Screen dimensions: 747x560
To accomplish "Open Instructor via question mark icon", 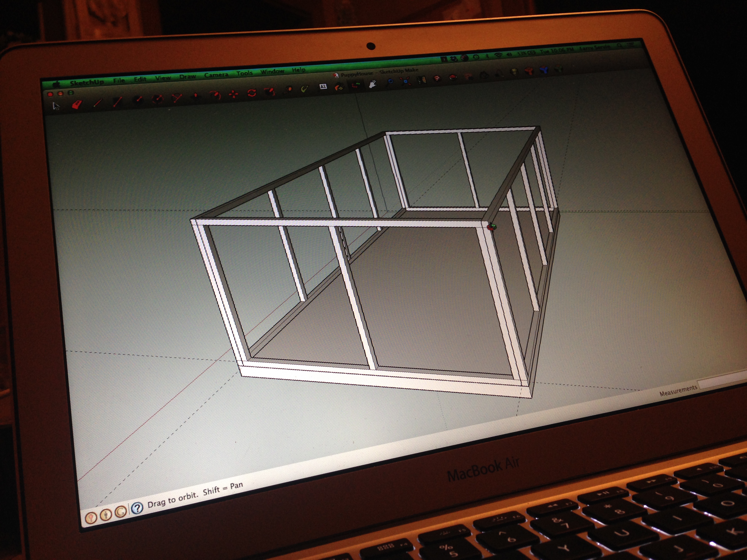I will (x=137, y=508).
